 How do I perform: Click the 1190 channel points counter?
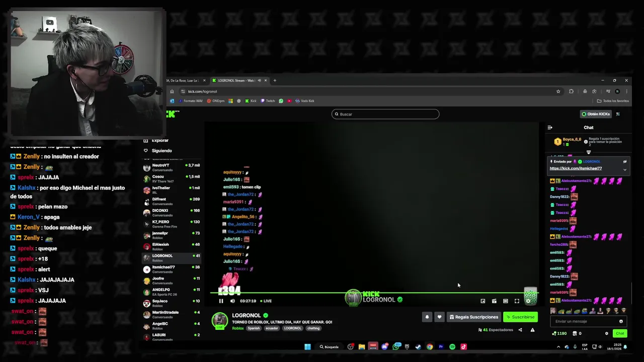pos(559,333)
